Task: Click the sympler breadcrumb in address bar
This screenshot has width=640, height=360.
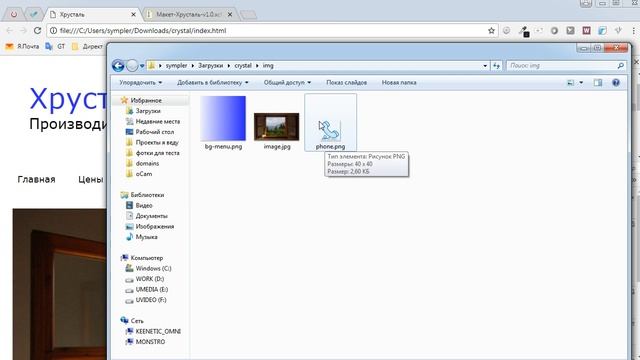Action: [176, 65]
